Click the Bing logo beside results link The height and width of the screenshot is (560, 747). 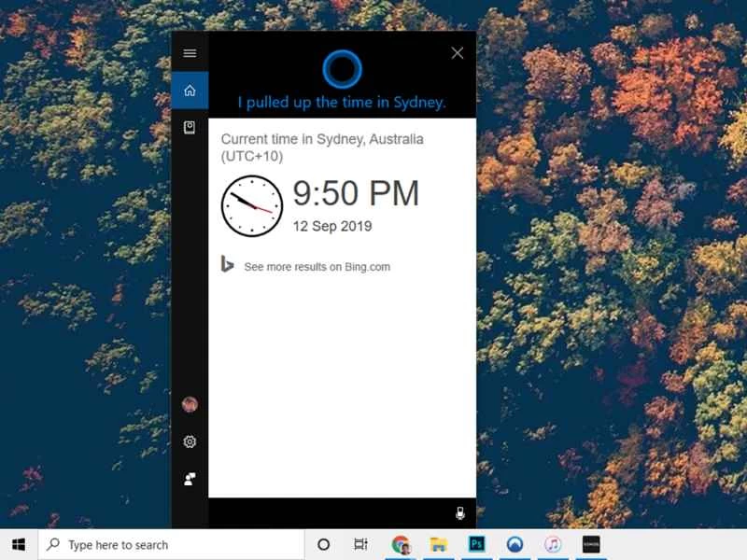[x=227, y=266]
